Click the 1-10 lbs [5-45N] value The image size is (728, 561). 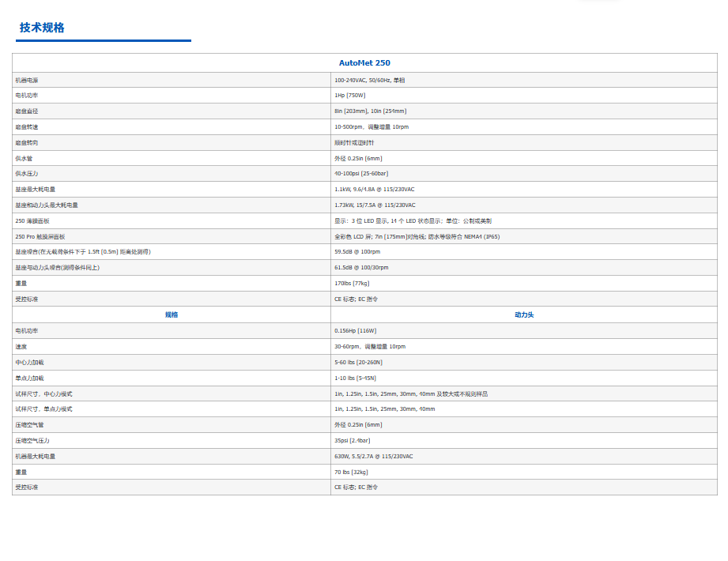pyautogui.click(x=356, y=378)
